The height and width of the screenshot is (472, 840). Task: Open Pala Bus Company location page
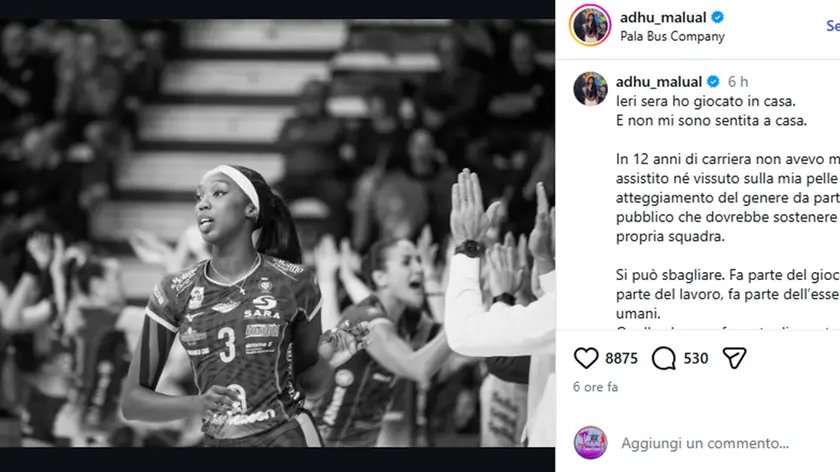[672, 36]
